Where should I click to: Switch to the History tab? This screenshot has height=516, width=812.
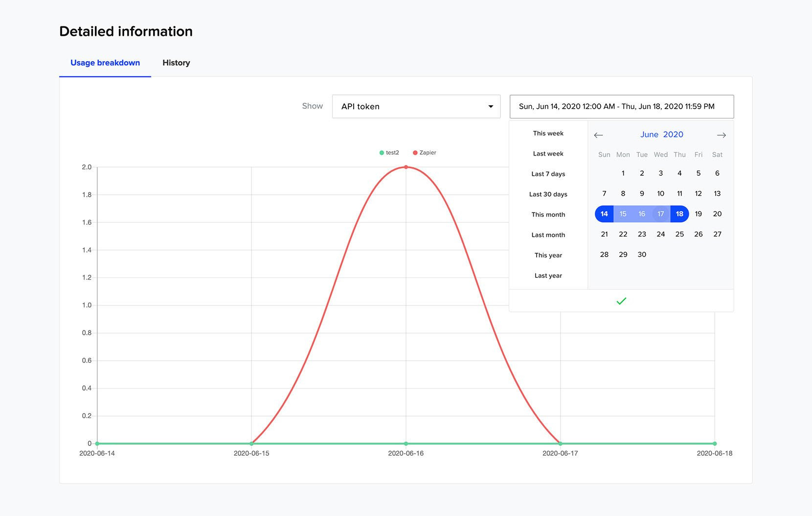pos(176,63)
